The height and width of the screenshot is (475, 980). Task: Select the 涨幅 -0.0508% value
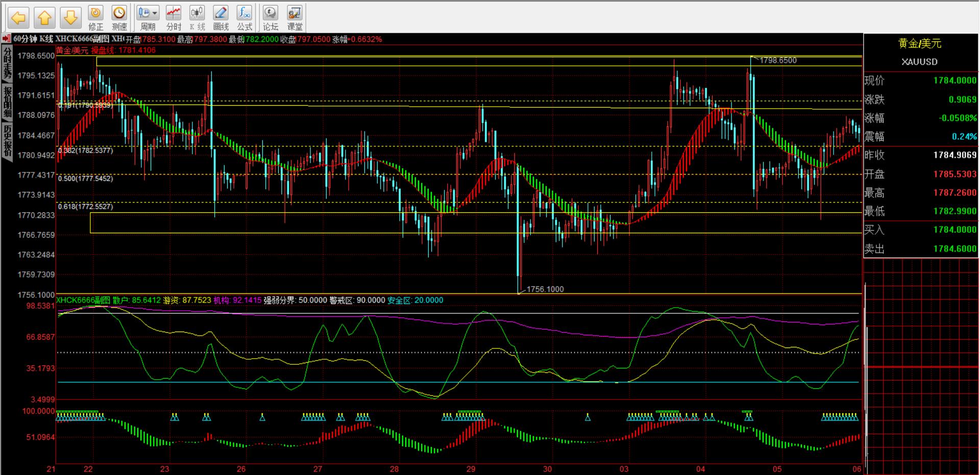(x=958, y=118)
